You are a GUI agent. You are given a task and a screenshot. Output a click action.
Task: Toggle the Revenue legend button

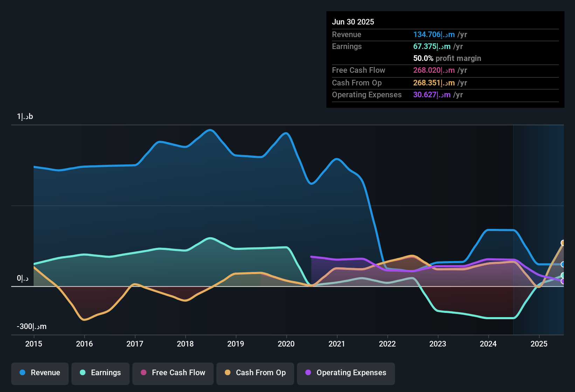point(40,373)
